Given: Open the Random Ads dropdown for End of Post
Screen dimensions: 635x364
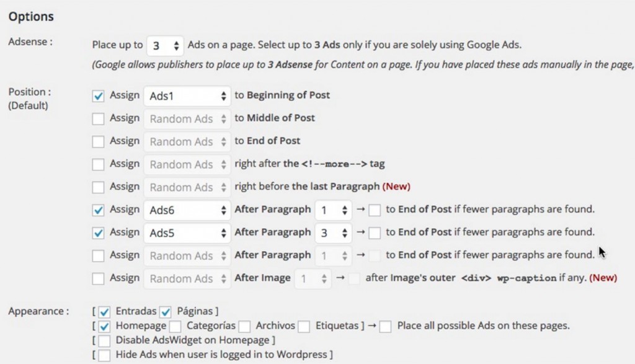Looking at the screenshot, I should point(187,141).
